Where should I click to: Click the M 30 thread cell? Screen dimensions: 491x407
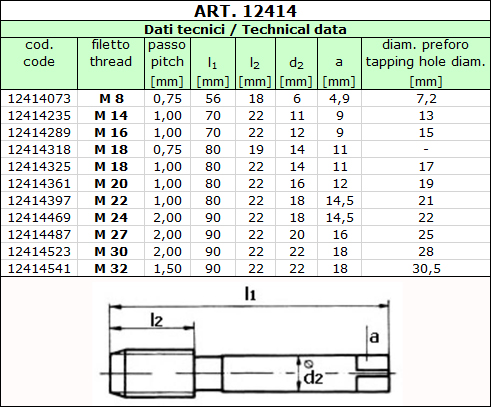click(x=111, y=252)
